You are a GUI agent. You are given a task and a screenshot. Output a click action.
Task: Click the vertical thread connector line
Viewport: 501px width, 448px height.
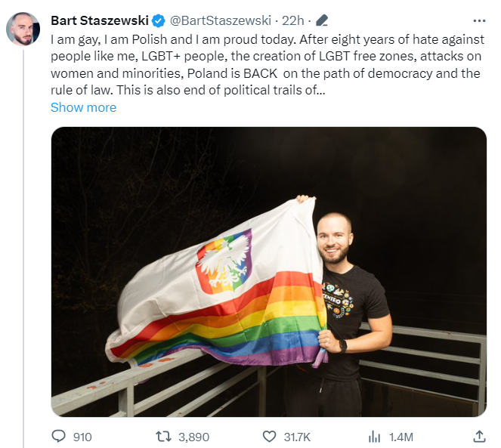23,249
